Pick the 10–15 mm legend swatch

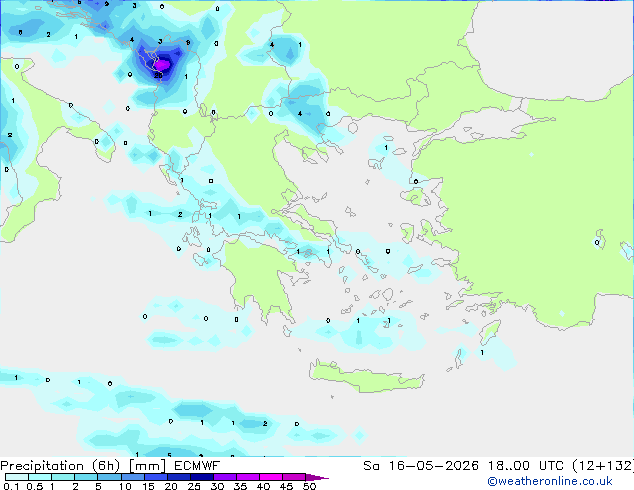(x=132, y=477)
